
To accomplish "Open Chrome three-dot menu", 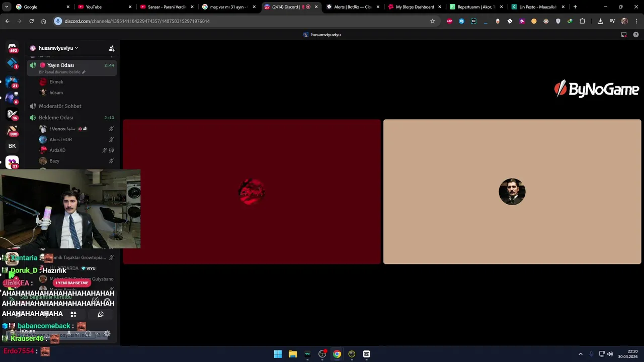I will click(637, 21).
